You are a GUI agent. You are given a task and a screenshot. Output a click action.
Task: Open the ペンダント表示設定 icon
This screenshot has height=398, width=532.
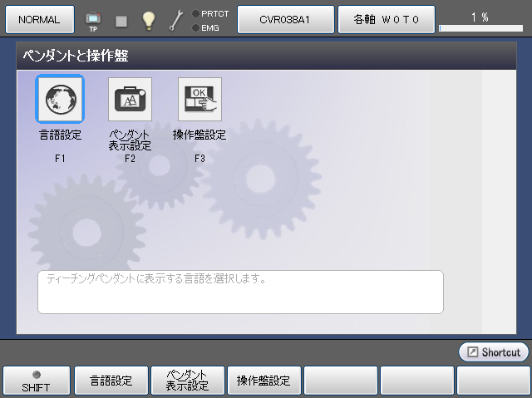pos(130,99)
